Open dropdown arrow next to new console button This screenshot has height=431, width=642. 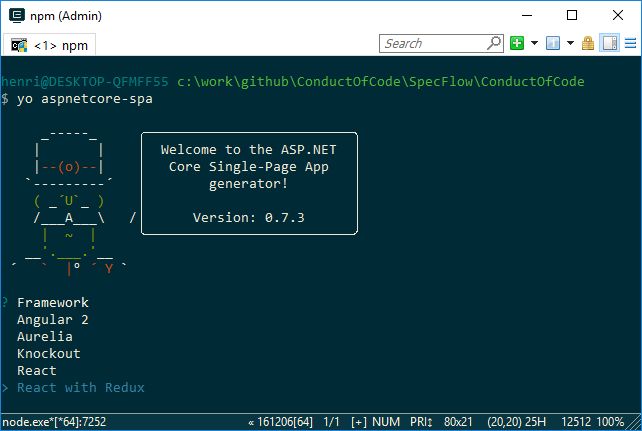click(534, 43)
